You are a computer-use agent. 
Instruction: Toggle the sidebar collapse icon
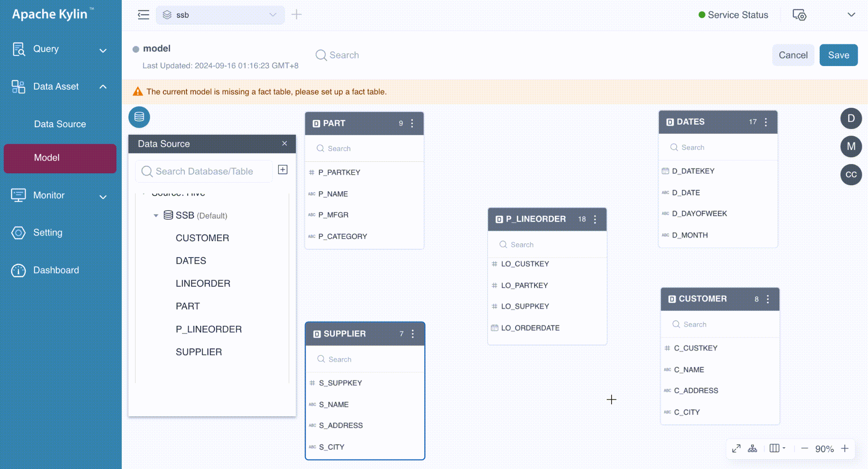point(143,15)
